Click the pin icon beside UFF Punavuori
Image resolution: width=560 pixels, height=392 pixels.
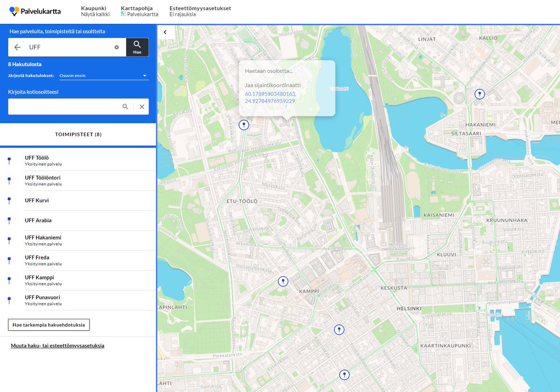tap(9, 300)
